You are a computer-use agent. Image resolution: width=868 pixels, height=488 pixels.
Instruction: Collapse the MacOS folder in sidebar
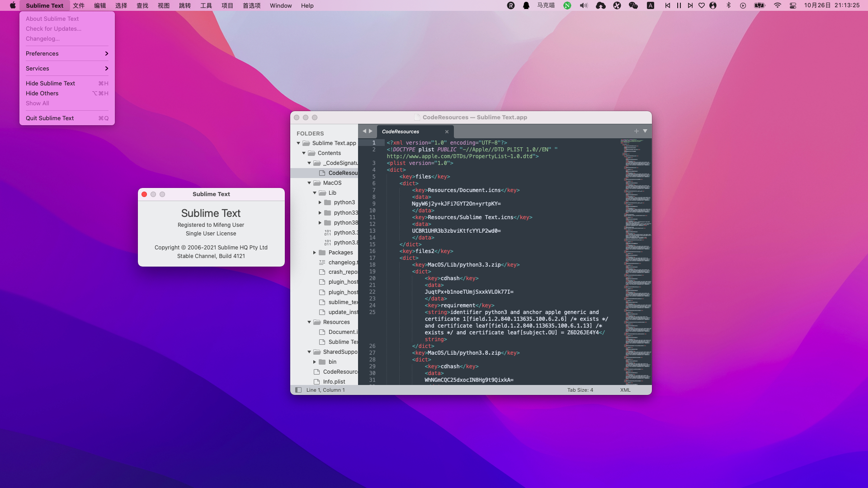click(x=309, y=183)
